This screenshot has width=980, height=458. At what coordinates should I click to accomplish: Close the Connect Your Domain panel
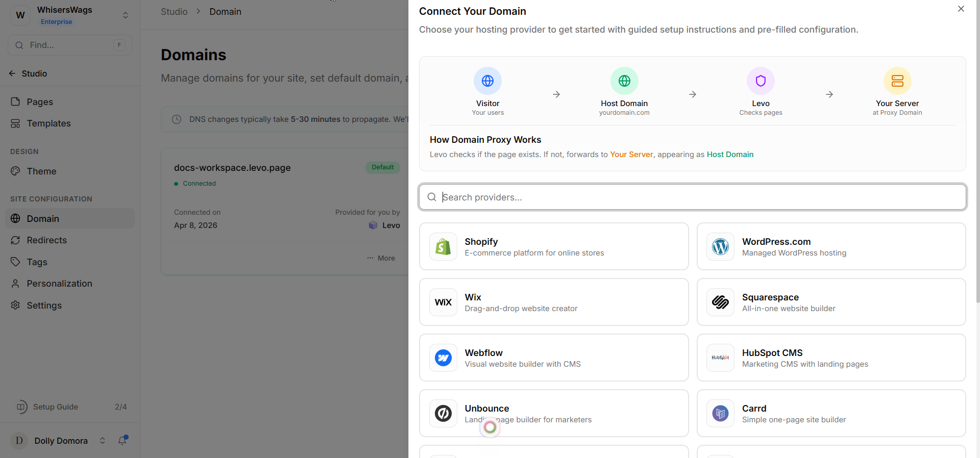(961, 9)
